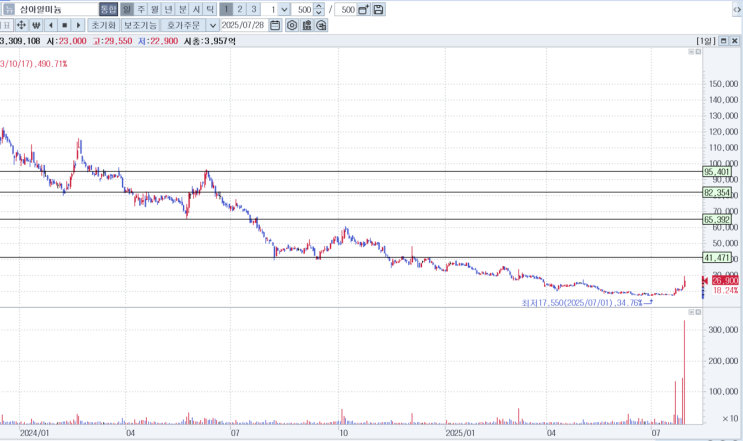Click the chart window maximize icon beside [1일]

pos(724,41)
